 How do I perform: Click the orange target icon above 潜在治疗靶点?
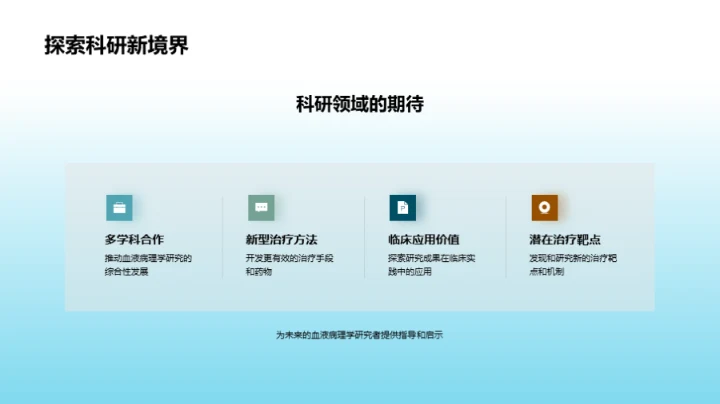click(x=545, y=208)
